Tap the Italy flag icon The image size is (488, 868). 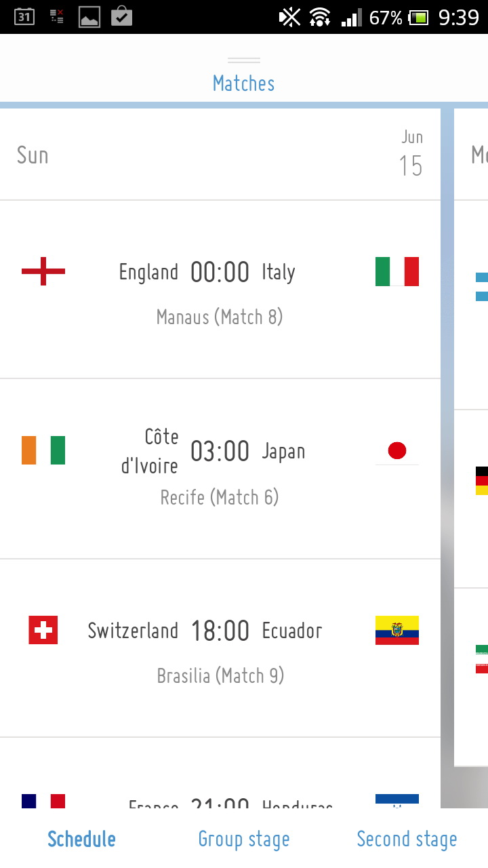(x=396, y=271)
